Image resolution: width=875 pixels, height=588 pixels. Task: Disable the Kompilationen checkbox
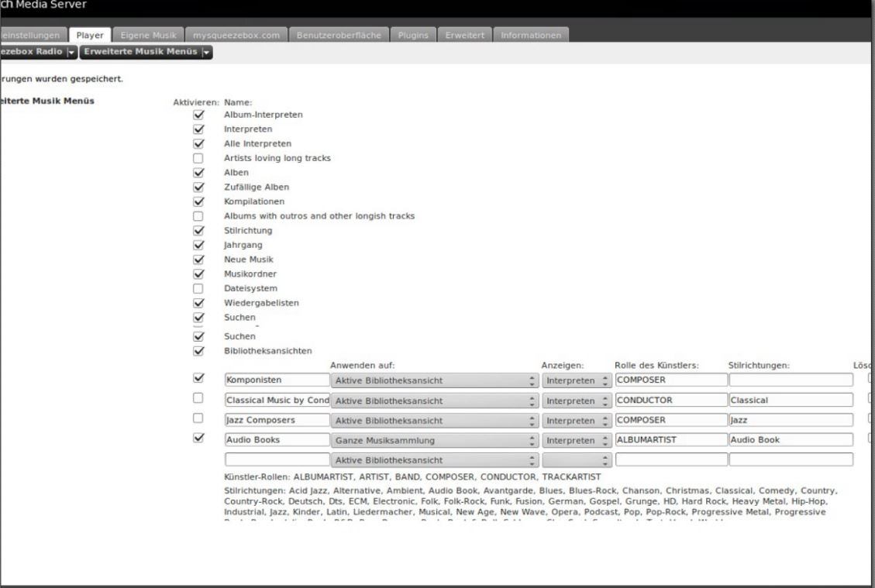[x=198, y=201]
